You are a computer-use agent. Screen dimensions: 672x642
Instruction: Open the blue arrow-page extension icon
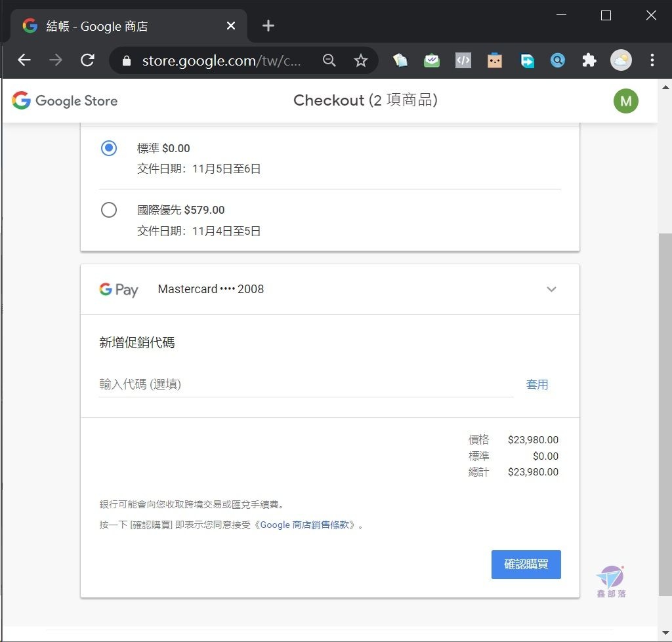pyautogui.click(x=527, y=60)
